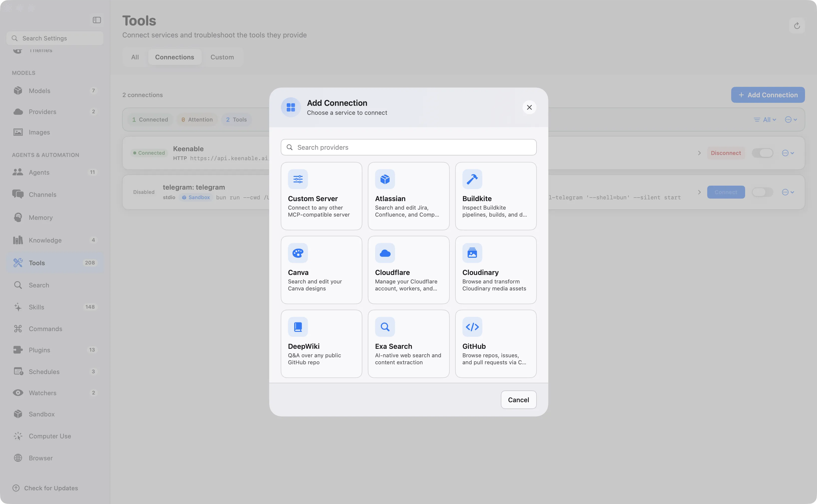Filter by 2 Tools chip
This screenshot has width=817, height=504.
tap(236, 120)
